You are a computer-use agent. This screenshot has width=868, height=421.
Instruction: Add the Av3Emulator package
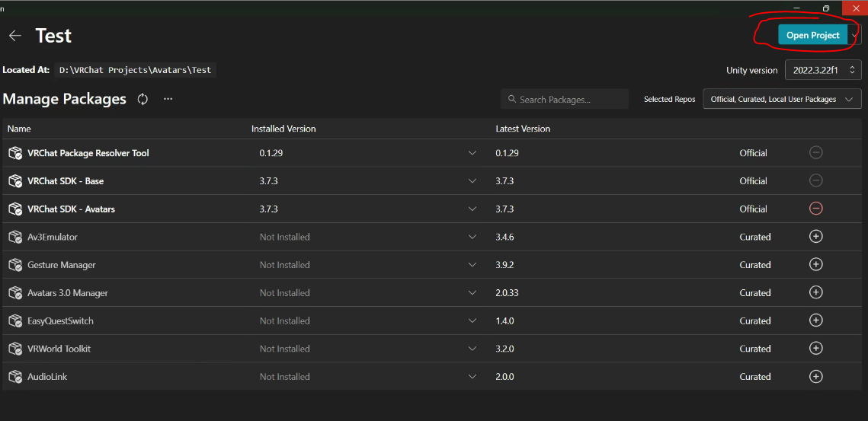pos(815,236)
